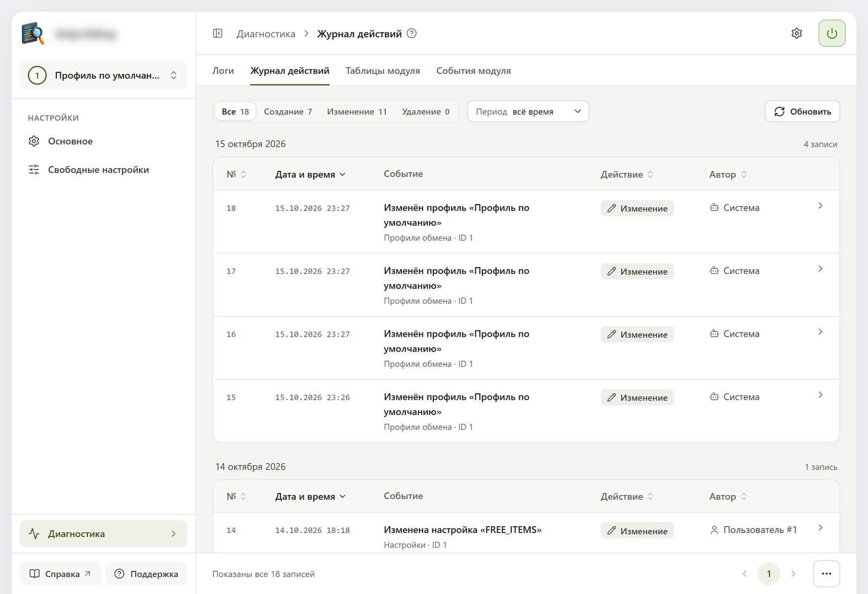Open row 14 details arrow
Viewport: 868px width, 594px height.
pyautogui.click(x=820, y=528)
